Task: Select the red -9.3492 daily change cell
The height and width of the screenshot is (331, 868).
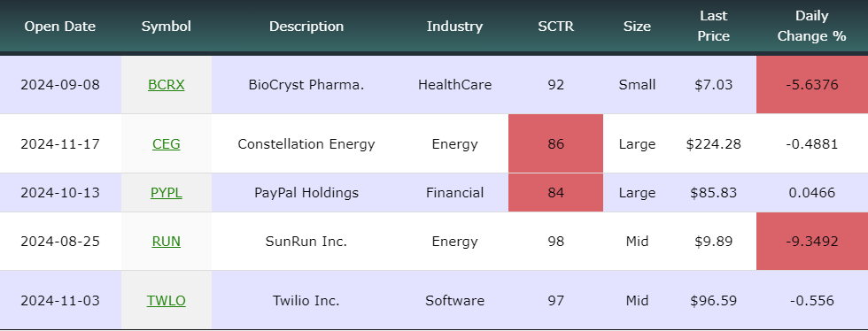Action: pos(812,242)
